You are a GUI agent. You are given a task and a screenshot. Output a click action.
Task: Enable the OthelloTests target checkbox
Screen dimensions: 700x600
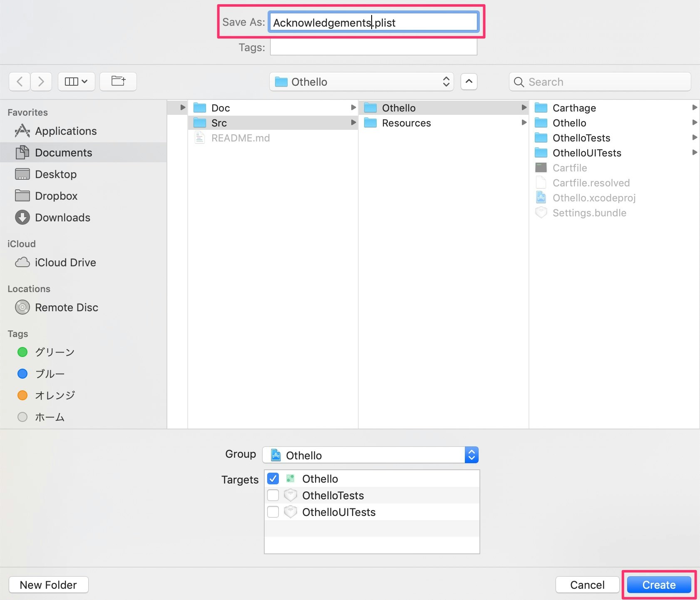(273, 495)
